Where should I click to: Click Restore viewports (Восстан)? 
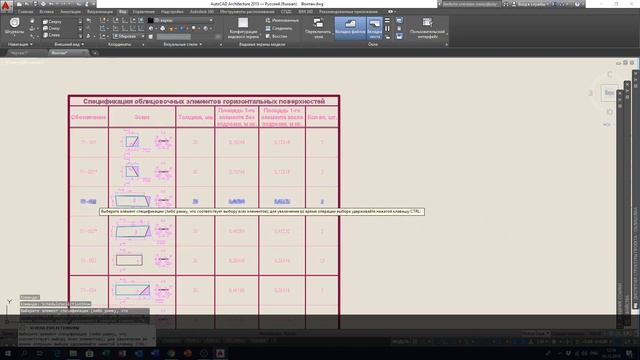[277, 36]
